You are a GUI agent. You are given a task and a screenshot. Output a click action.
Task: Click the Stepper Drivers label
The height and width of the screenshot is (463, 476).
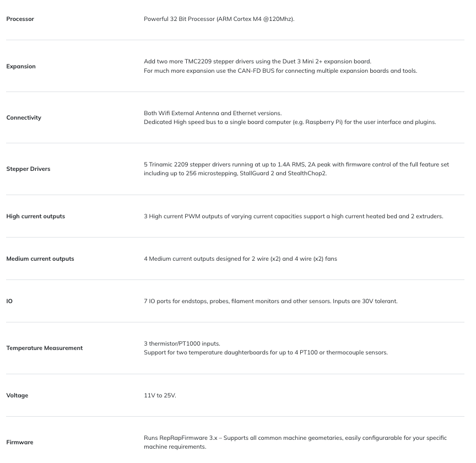coord(28,169)
